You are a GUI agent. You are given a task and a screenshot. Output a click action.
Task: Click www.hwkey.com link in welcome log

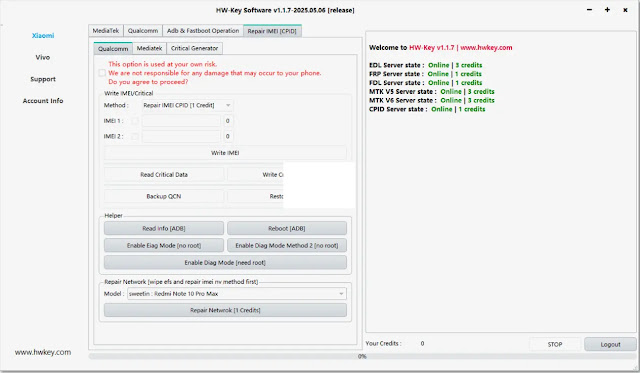(x=486, y=48)
